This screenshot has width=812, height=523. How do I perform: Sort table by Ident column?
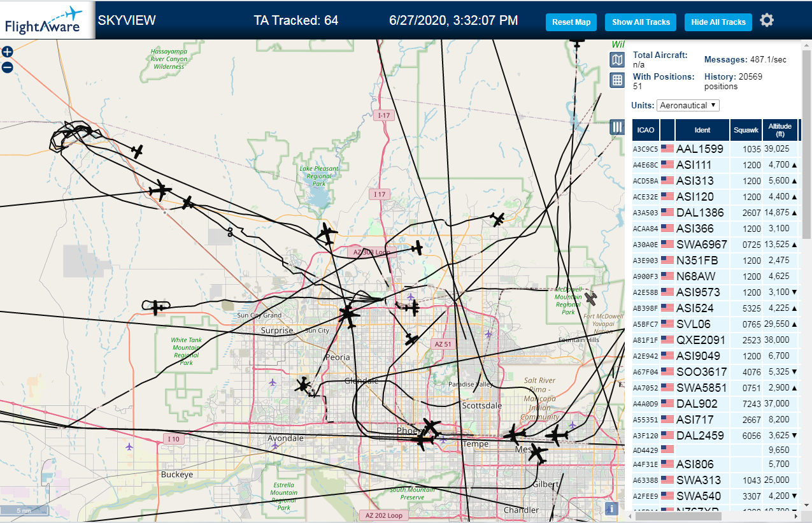[x=702, y=130]
